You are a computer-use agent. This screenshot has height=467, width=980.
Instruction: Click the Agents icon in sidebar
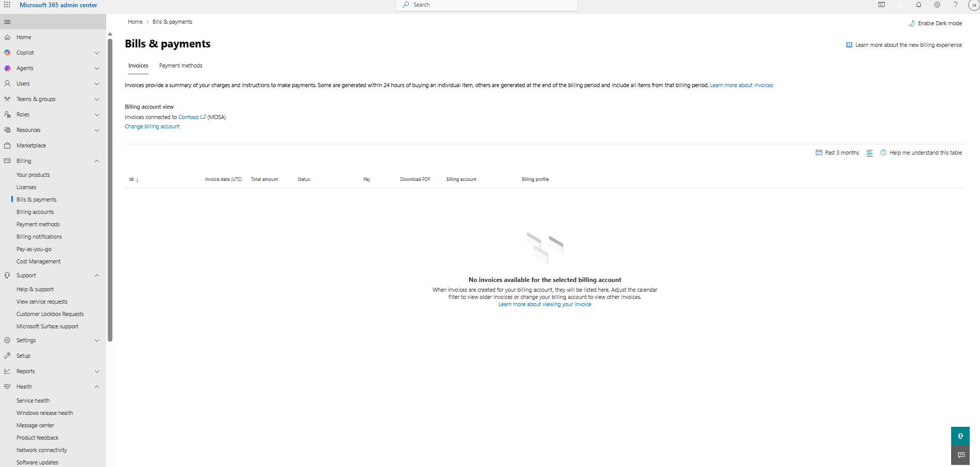click(7, 68)
